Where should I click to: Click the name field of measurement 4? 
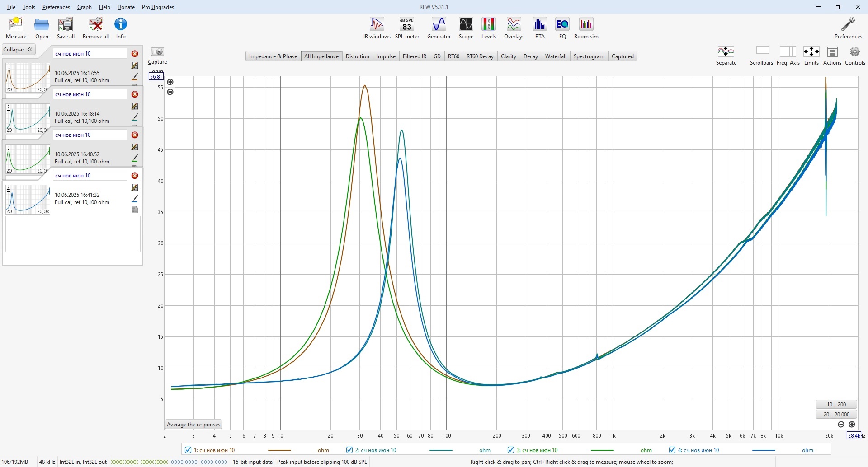90,176
